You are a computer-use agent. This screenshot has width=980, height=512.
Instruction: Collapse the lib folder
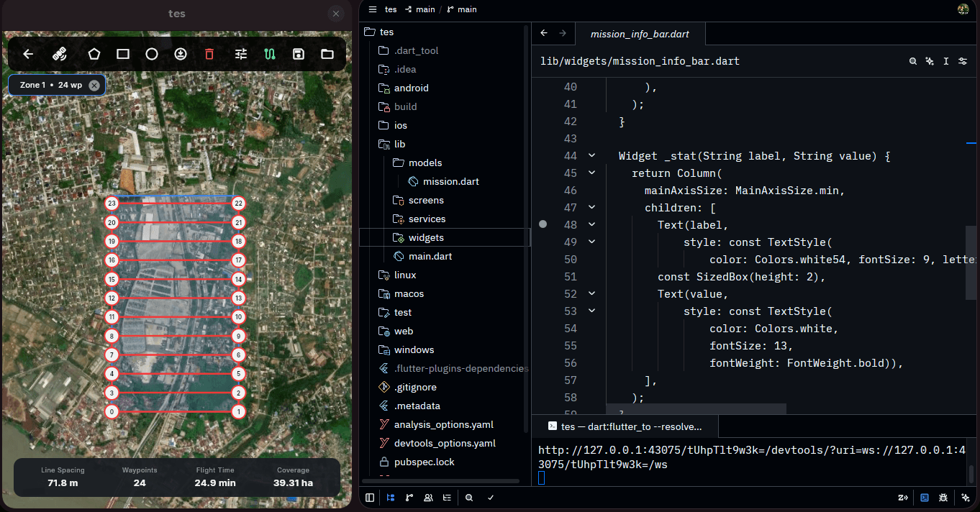pyautogui.click(x=444, y=144)
